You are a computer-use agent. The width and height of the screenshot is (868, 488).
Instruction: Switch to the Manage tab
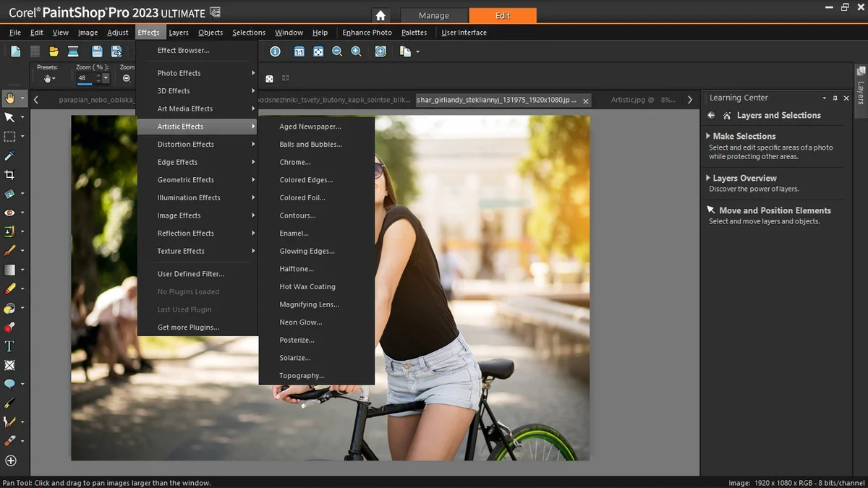[433, 15]
